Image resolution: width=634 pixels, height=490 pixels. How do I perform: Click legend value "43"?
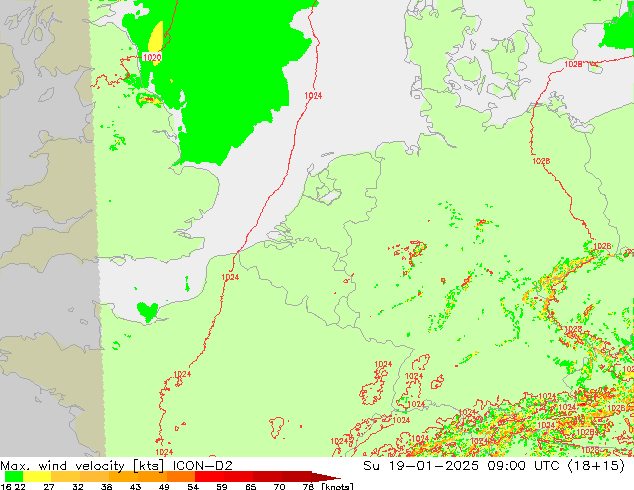tap(135, 486)
